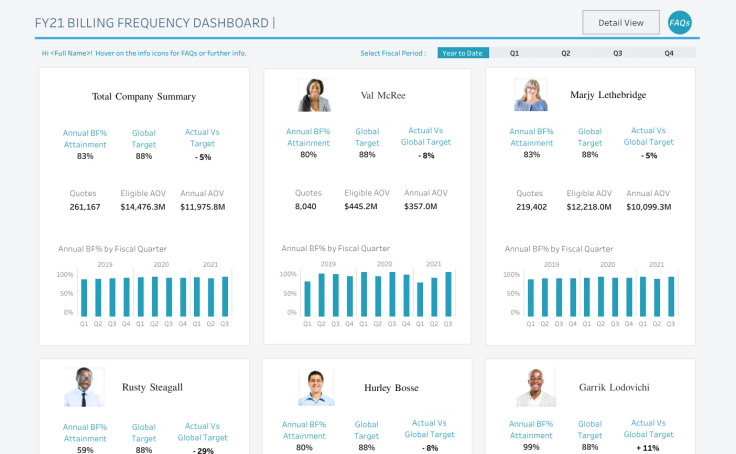The image size is (736, 454).
Task: Choose the Q4 fiscal period
Action: [669, 53]
